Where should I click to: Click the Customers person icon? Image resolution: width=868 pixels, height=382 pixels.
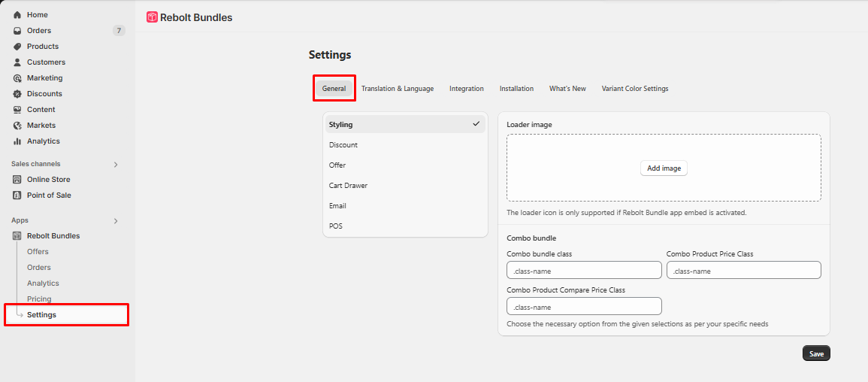click(17, 62)
